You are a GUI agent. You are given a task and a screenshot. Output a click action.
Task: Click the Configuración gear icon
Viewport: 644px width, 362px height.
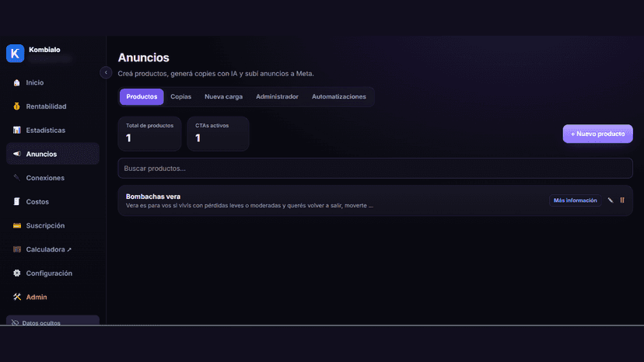pos(16,273)
